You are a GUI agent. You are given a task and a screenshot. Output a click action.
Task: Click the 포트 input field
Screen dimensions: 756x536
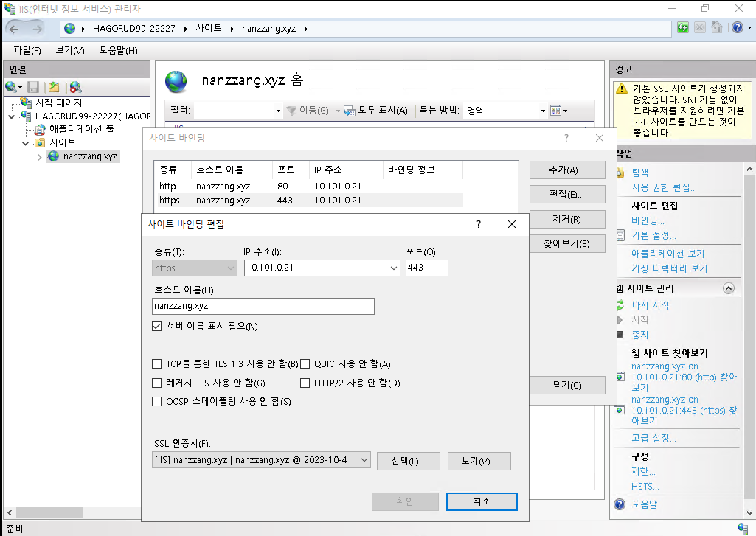click(427, 268)
